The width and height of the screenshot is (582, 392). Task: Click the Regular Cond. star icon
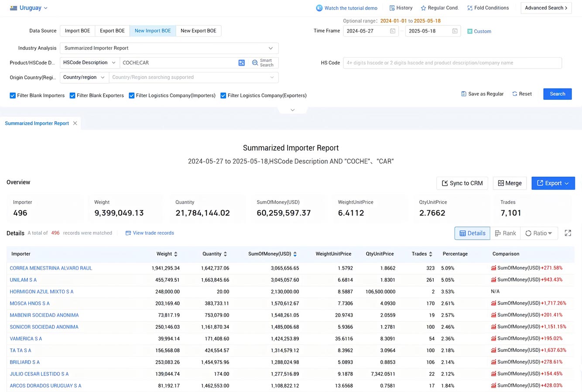[423, 8]
